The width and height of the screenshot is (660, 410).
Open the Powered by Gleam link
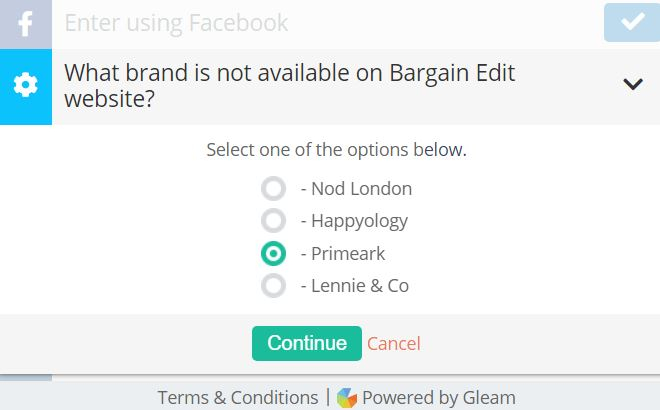[438, 397]
